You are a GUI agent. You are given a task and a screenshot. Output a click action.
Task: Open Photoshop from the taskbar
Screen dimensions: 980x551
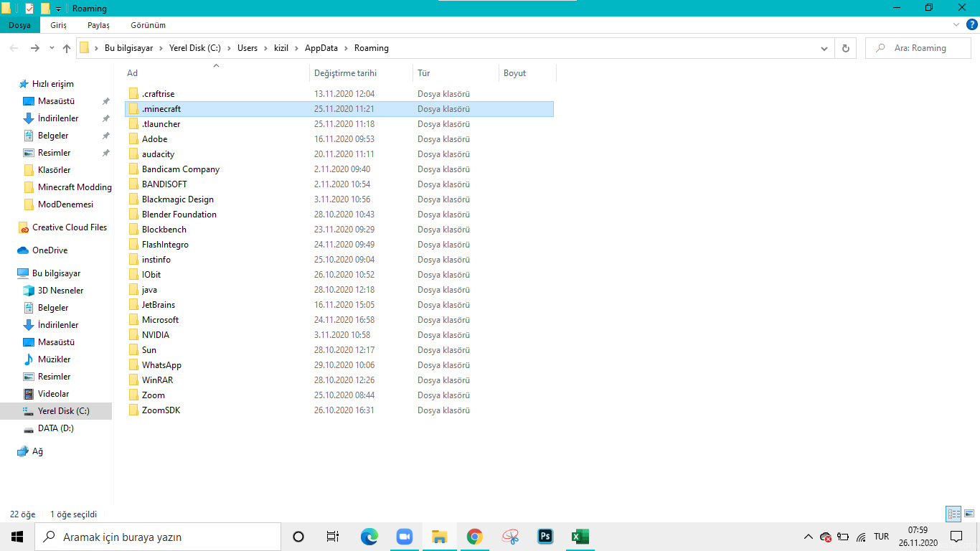pos(545,537)
